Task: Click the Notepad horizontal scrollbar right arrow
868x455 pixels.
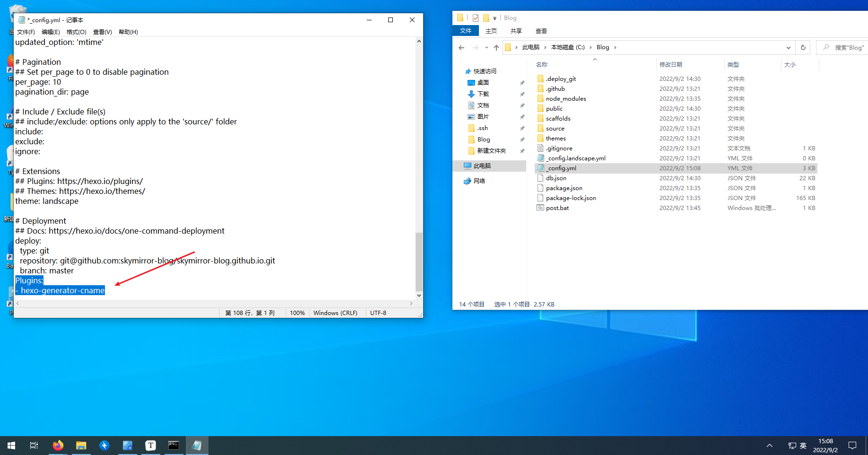Action: click(x=411, y=304)
